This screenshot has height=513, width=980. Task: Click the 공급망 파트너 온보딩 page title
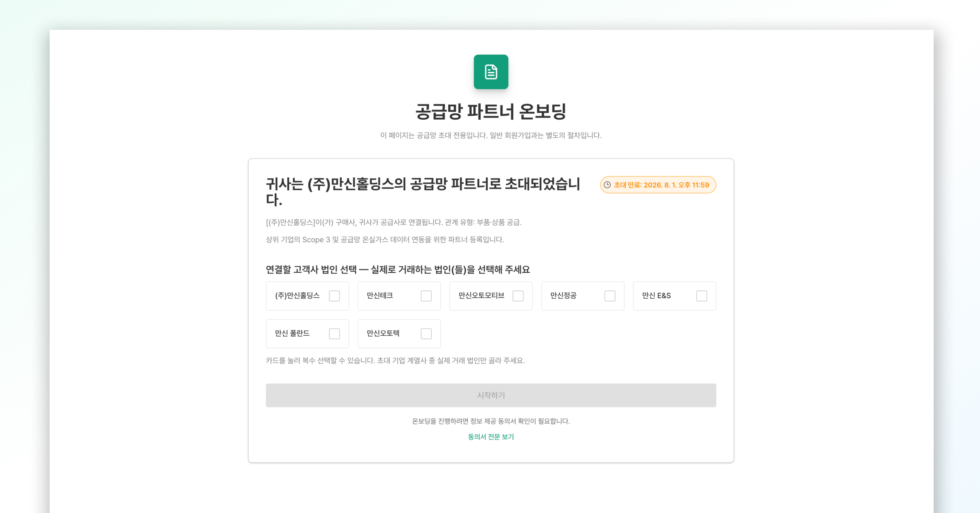tap(491, 111)
